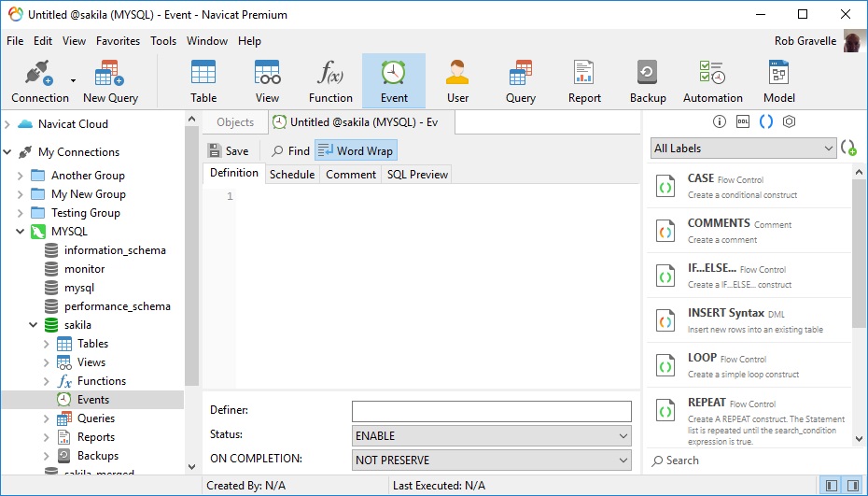This screenshot has width=868, height=496.
Task: Open the Favorites menu
Action: [118, 41]
